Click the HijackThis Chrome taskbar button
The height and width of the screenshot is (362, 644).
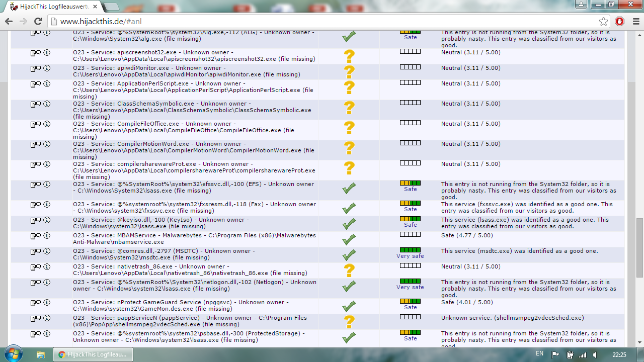[93, 354]
